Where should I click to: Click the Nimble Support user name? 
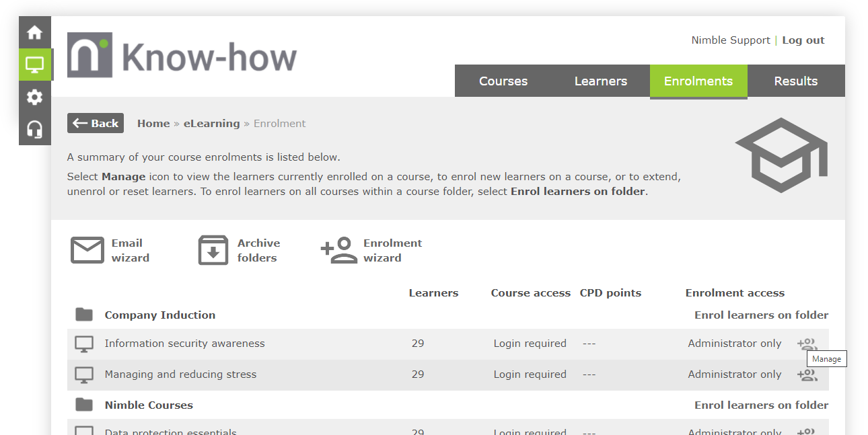click(x=731, y=40)
